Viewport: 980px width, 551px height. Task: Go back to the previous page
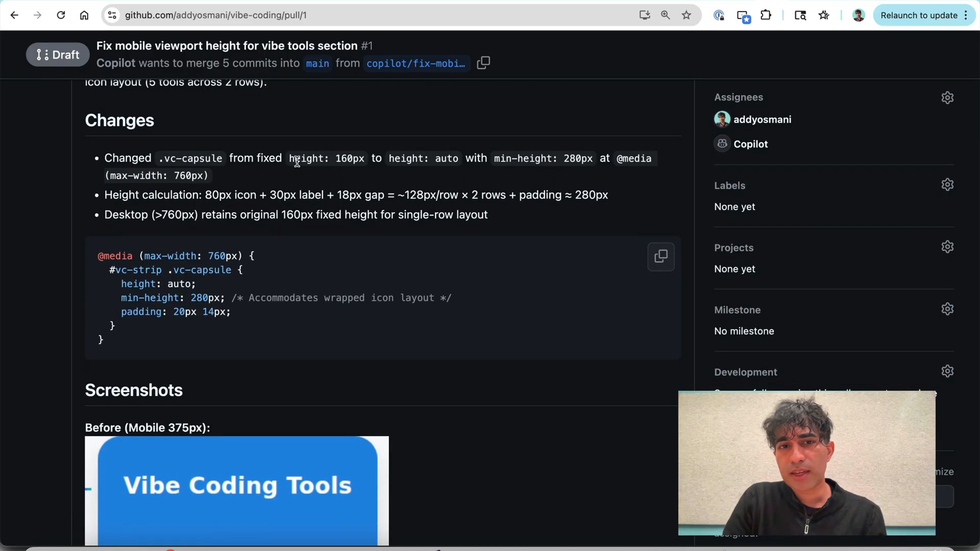pyautogui.click(x=14, y=15)
